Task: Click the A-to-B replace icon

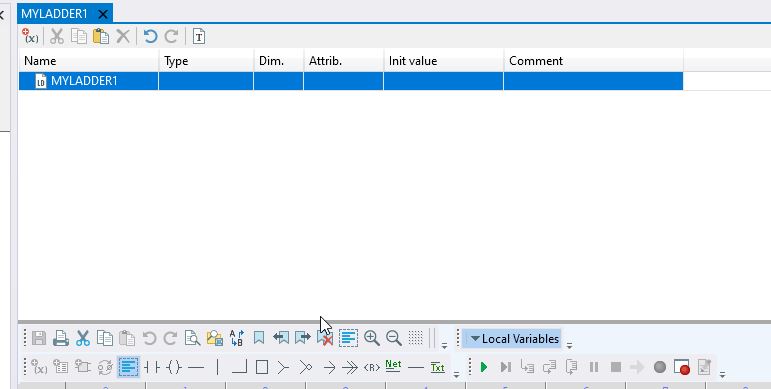Action: point(237,338)
